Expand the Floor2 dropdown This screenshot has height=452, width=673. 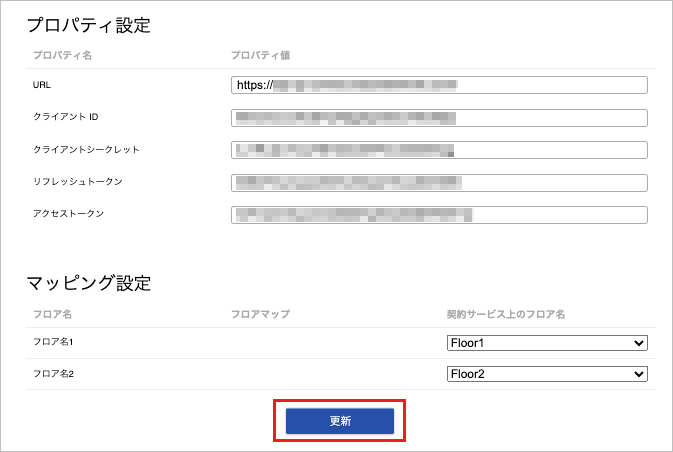547,374
